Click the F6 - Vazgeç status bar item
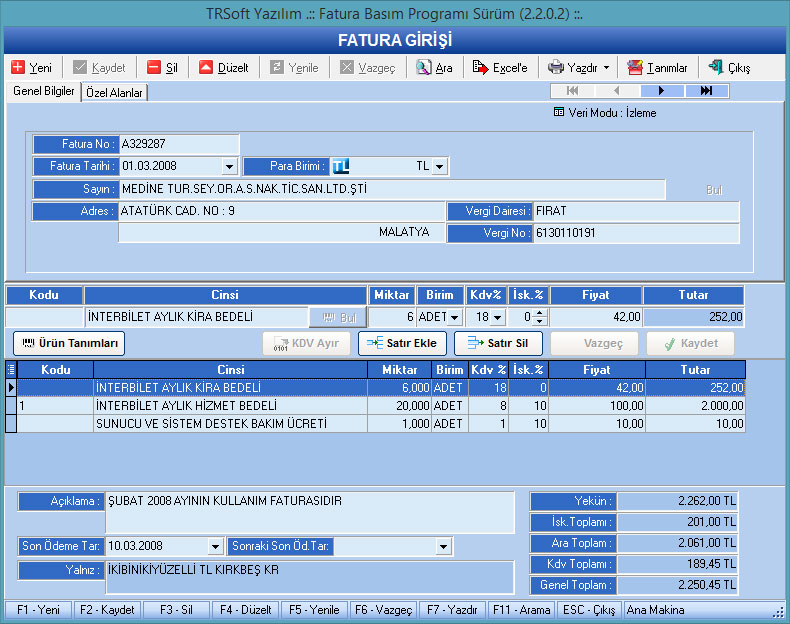 tap(383, 610)
